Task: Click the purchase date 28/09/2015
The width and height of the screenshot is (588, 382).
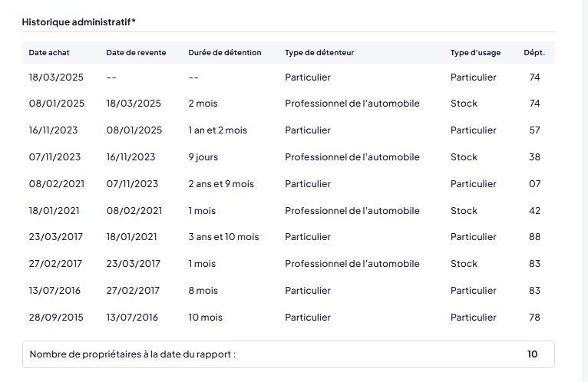Action: [56, 318]
